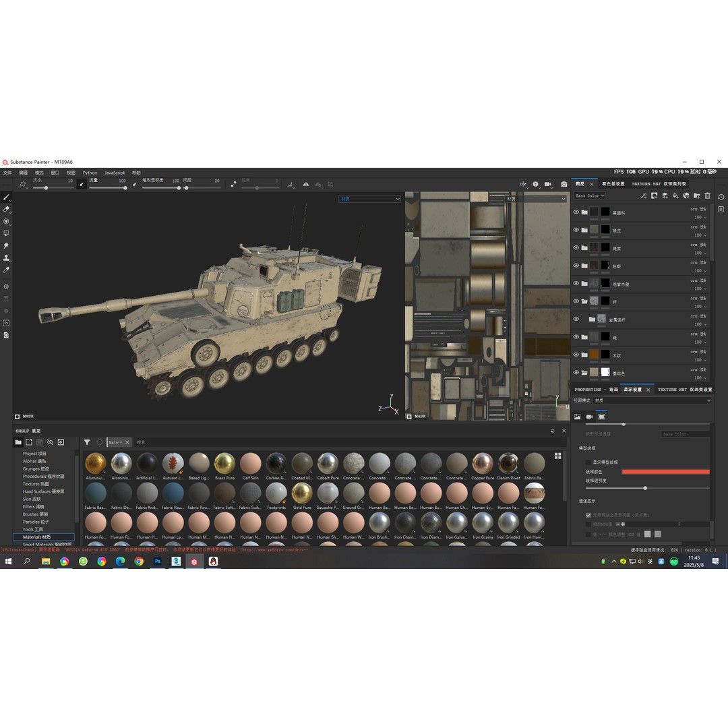This screenshot has height=728, width=728.
Task: Open the 视图模式 dropdown in display settings
Action: pyautogui.click(x=653, y=400)
